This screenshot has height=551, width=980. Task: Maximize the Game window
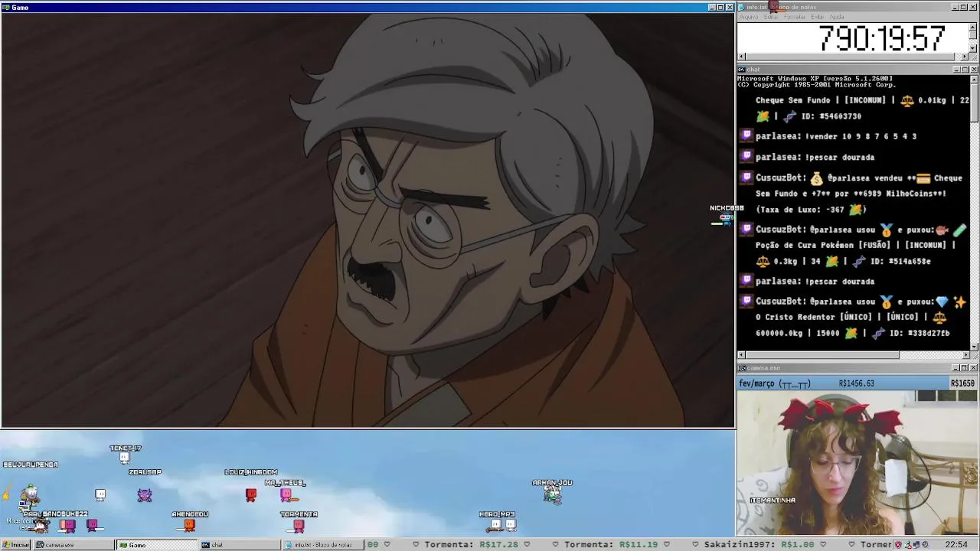click(x=720, y=8)
